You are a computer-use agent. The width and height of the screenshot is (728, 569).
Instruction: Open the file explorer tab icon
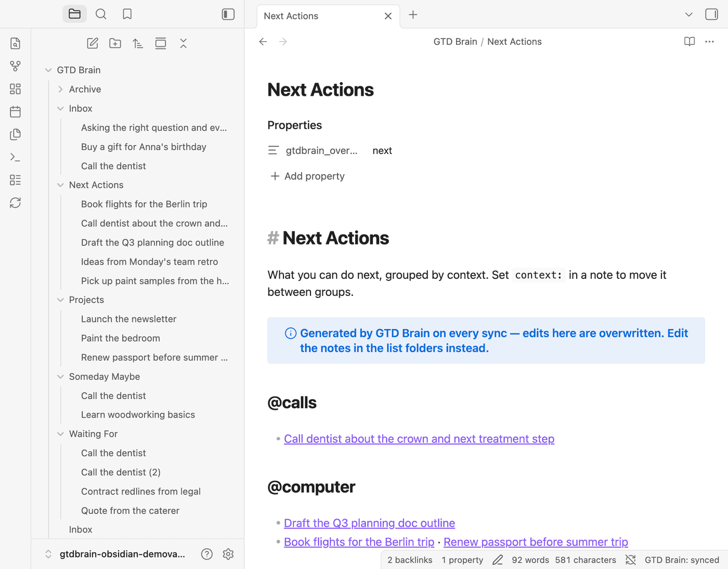[74, 14]
